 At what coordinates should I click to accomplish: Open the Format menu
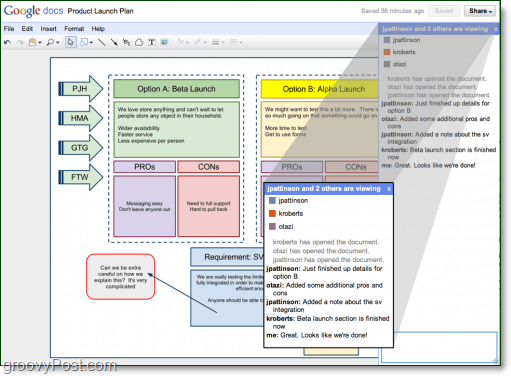point(74,29)
